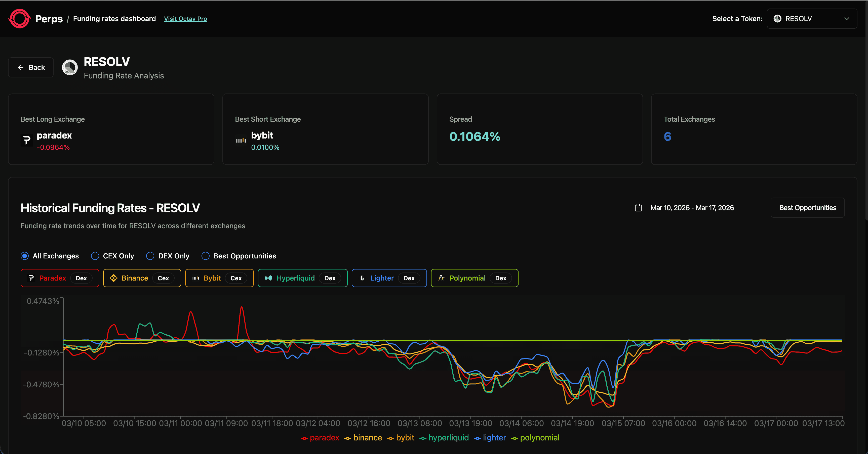
Task: Click the Lighter exchange icon
Action: click(x=362, y=278)
